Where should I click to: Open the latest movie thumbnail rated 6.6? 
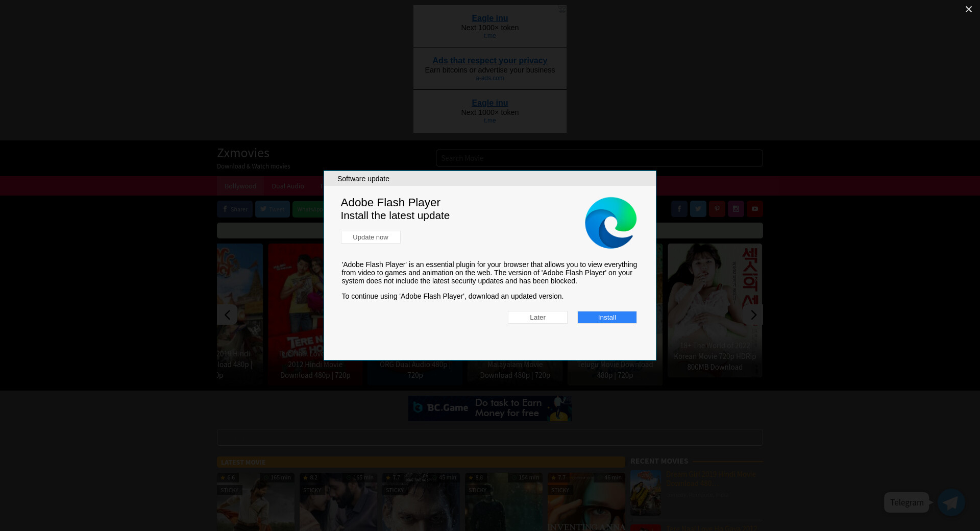(256, 502)
